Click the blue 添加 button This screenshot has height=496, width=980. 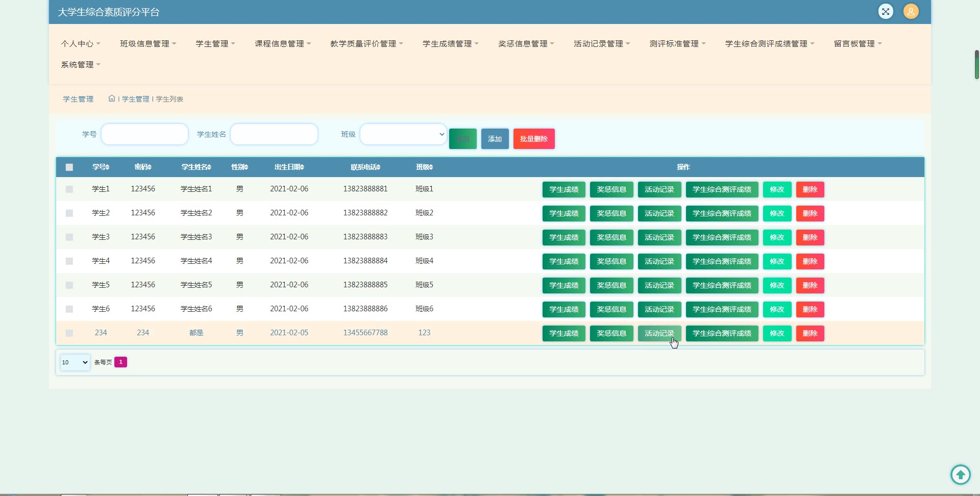tap(495, 139)
